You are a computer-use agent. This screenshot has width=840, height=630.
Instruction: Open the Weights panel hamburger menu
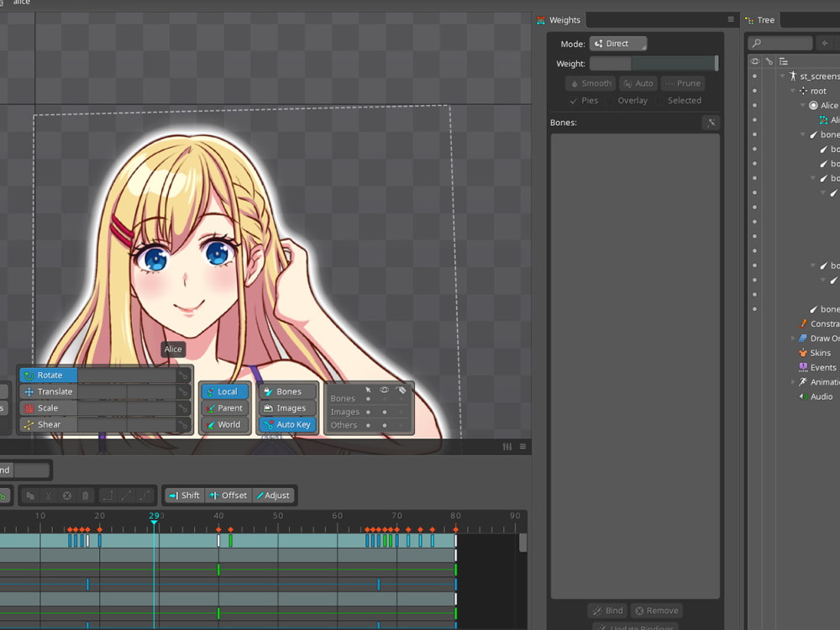730,19
